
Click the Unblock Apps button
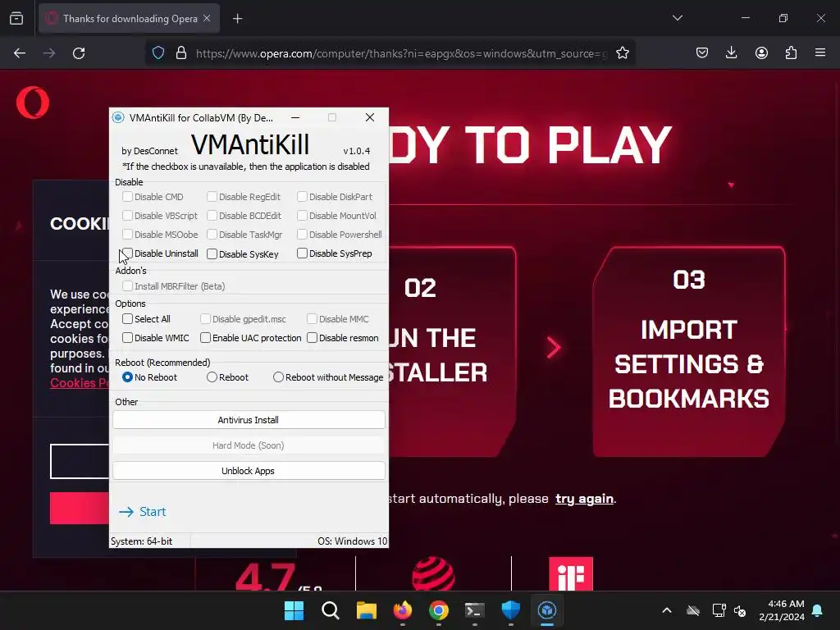(249, 471)
